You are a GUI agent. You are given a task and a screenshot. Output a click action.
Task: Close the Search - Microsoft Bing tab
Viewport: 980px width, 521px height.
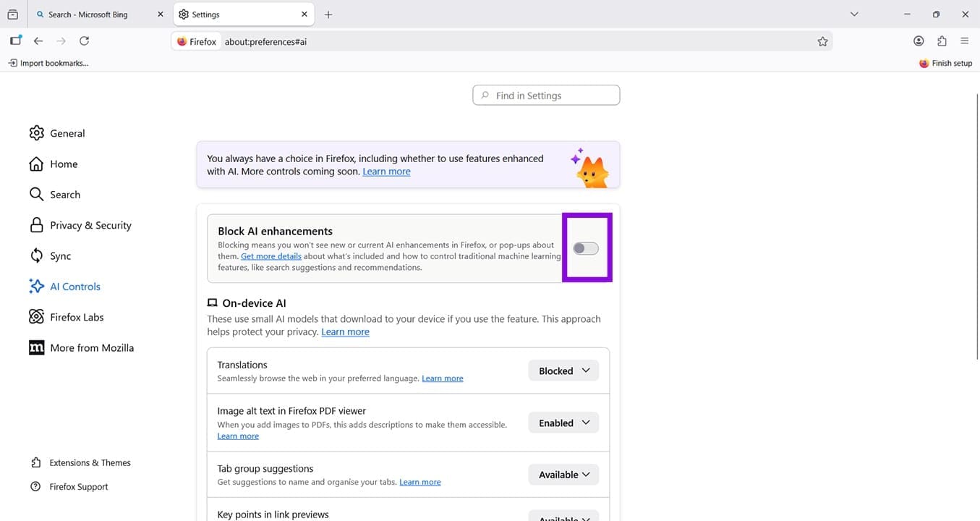(161, 14)
